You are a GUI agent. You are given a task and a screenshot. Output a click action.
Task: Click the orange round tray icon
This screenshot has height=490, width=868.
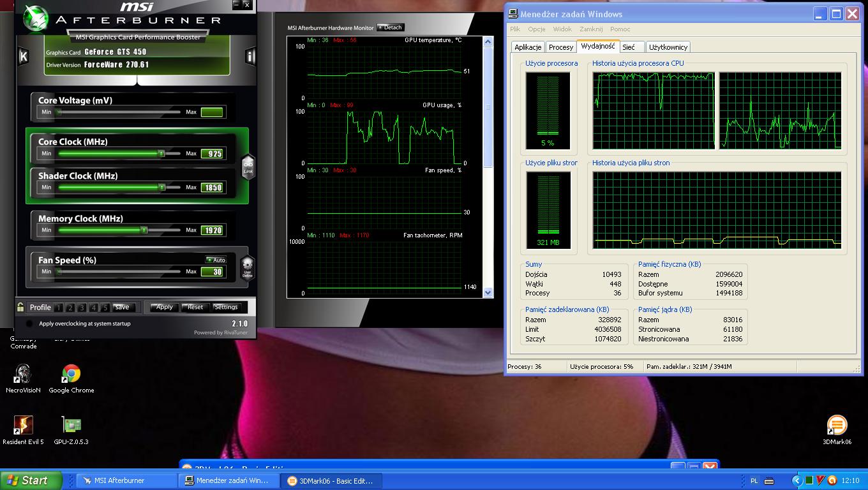coord(831,480)
